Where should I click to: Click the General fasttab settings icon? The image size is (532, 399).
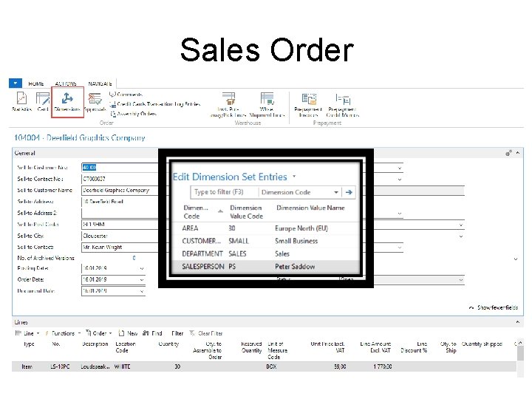(x=508, y=153)
